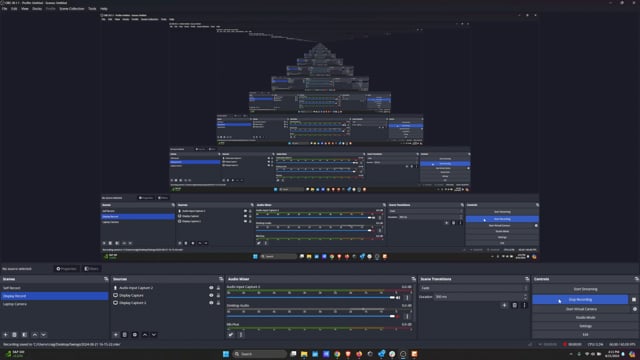The width and height of the screenshot is (640, 360).
Task: Open the View menu
Action: tap(25, 9)
